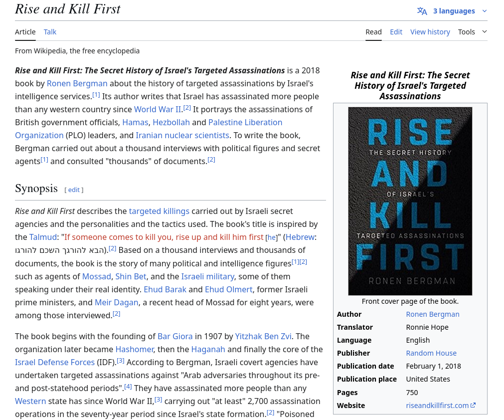Open Iranian nuclear scientists link
The height and width of the screenshot is (420, 504).
[182, 135]
